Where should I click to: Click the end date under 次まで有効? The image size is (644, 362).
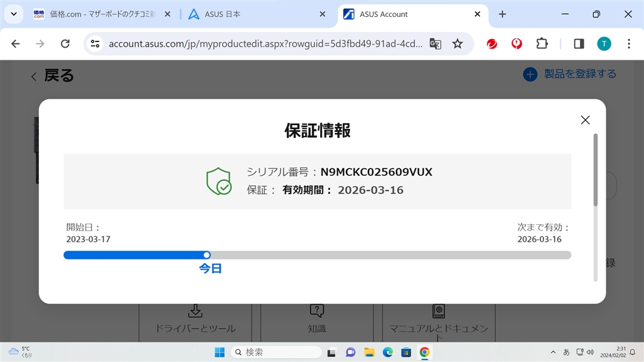[539, 239]
